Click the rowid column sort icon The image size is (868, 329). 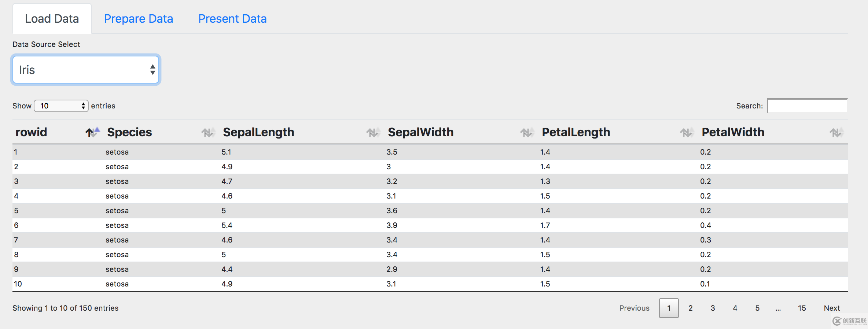tap(92, 132)
